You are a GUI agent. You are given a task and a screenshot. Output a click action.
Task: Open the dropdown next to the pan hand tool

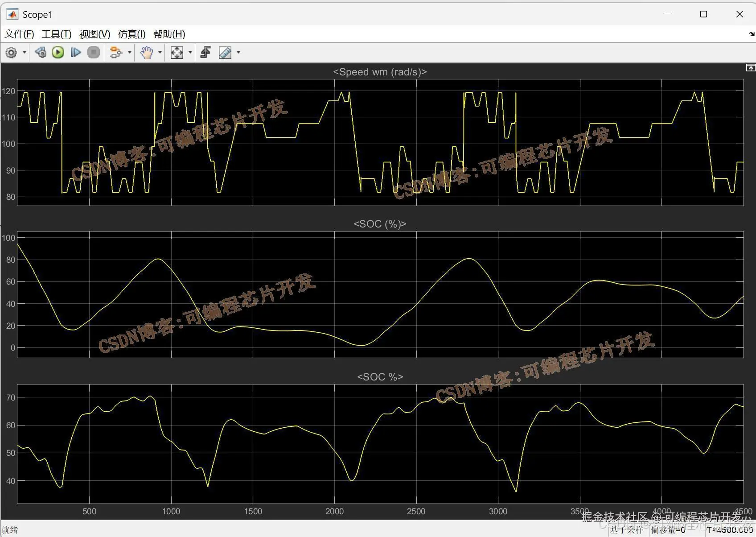coord(160,53)
